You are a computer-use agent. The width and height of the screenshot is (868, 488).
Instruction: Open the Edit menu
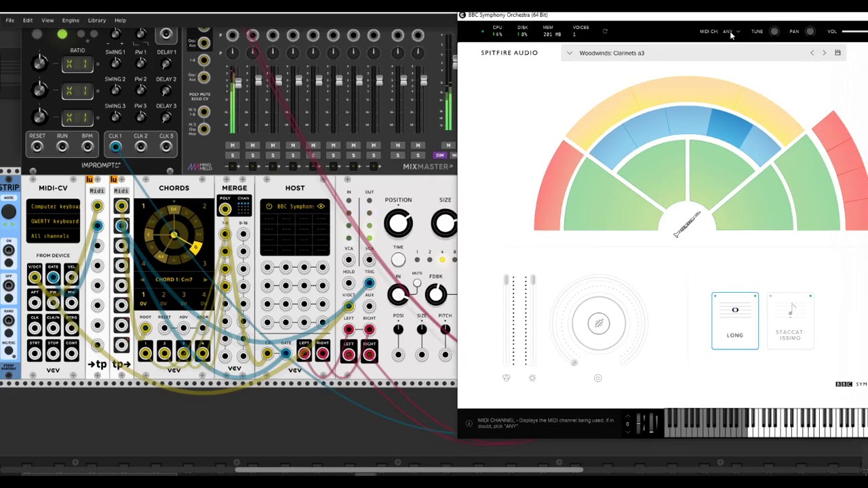pyautogui.click(x=28, y=20)
